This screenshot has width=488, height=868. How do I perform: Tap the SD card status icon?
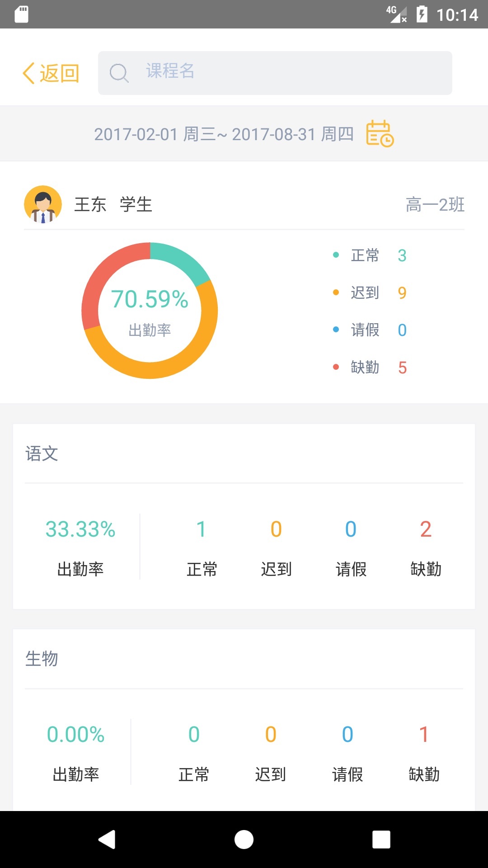coord(21,14)
